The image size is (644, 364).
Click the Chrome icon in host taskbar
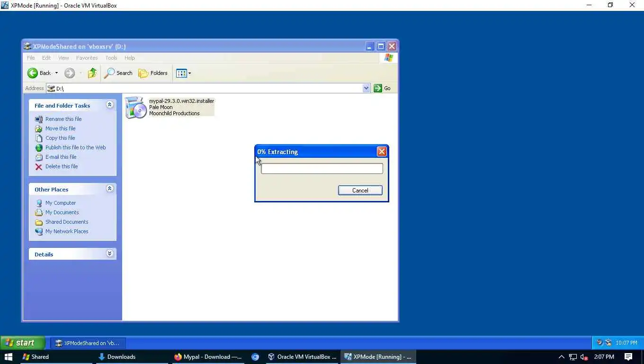[255, 357]
